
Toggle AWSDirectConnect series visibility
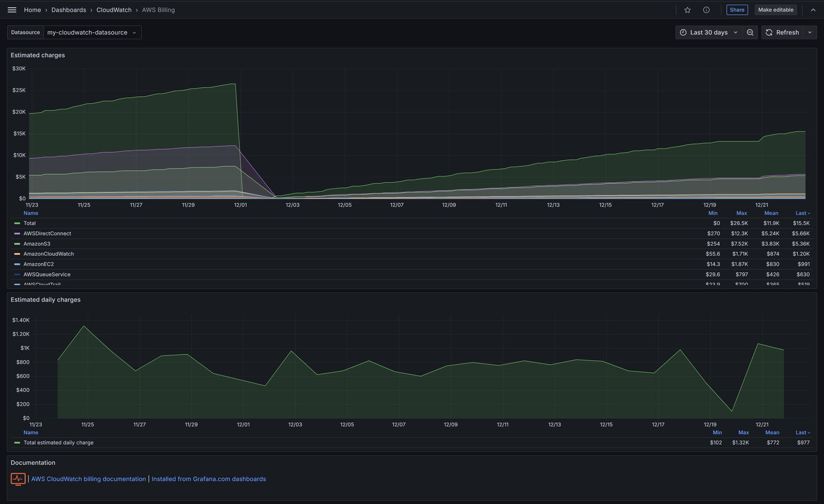click(47, 234)
